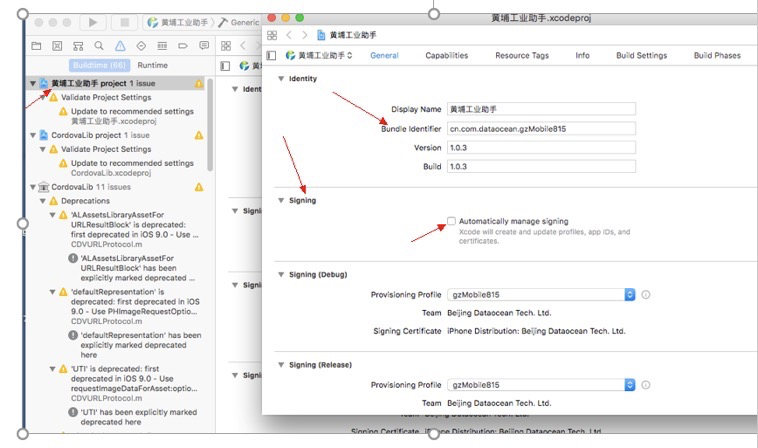Select the Buildtime (66) filter button
The image size is (758, 448).
(x=100, y=65)
